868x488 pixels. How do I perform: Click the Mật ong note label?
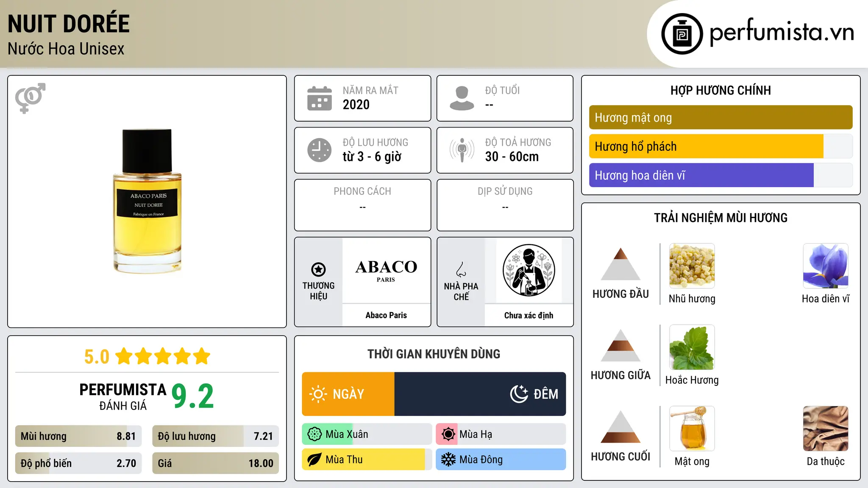pos(692,461)
